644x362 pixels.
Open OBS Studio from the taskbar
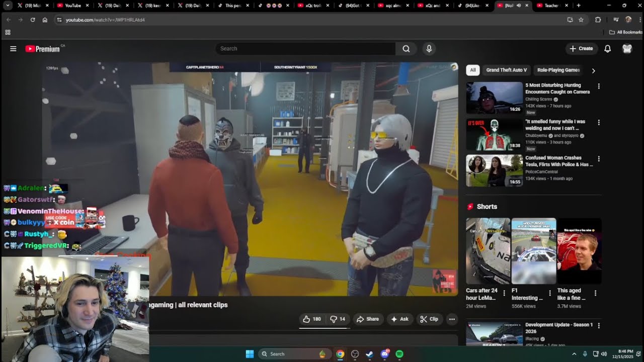click(355, 354)
